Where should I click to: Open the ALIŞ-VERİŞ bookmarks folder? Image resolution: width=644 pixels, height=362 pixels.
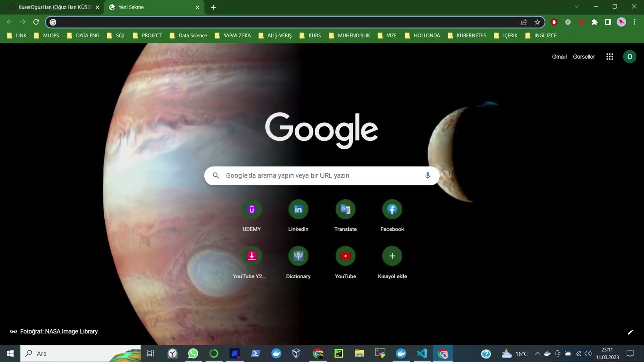click(x=275, y=36)
